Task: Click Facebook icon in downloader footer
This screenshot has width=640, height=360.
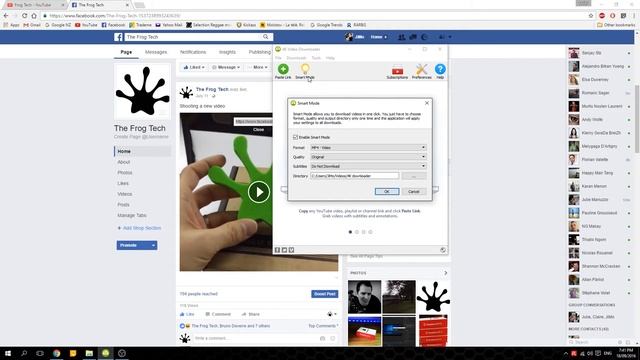Action: 278,250
